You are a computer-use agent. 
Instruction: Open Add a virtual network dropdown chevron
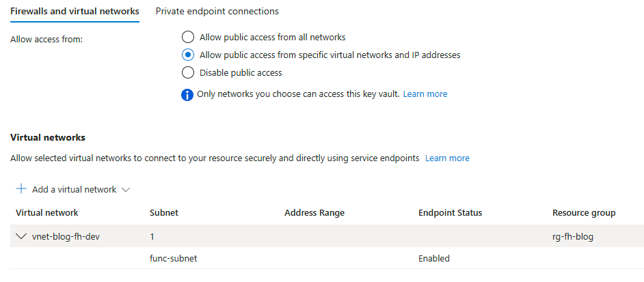point(126,190)
